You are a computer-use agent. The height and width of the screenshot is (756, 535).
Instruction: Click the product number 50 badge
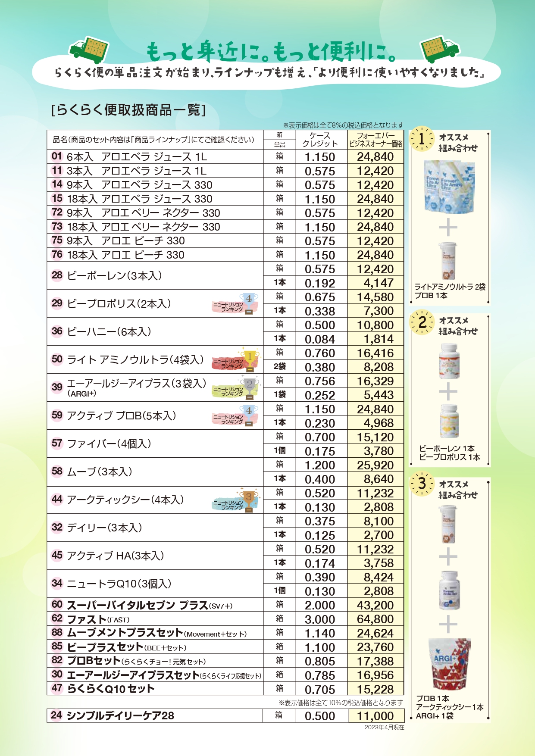(x=57, y=359)
